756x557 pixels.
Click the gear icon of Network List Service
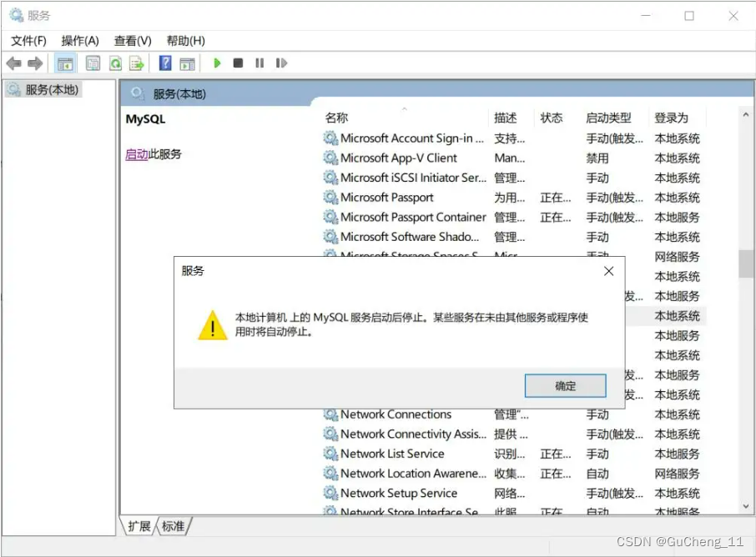[330, 454]
